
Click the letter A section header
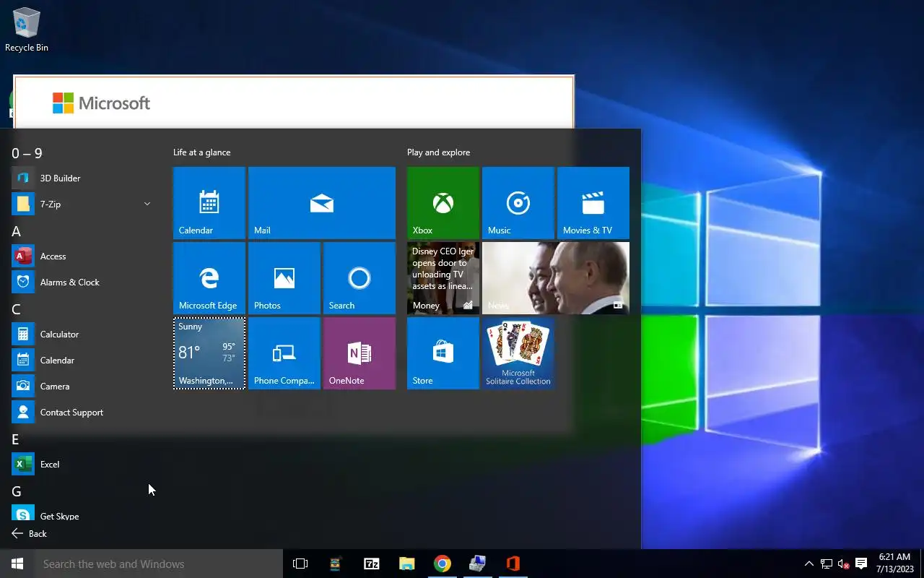click(16, 231)
